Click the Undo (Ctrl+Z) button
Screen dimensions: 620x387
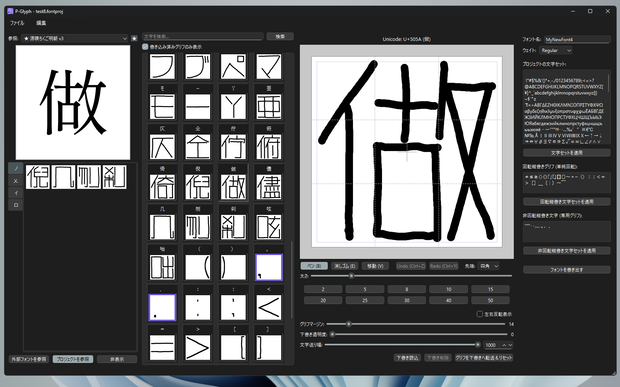point(410,266)
